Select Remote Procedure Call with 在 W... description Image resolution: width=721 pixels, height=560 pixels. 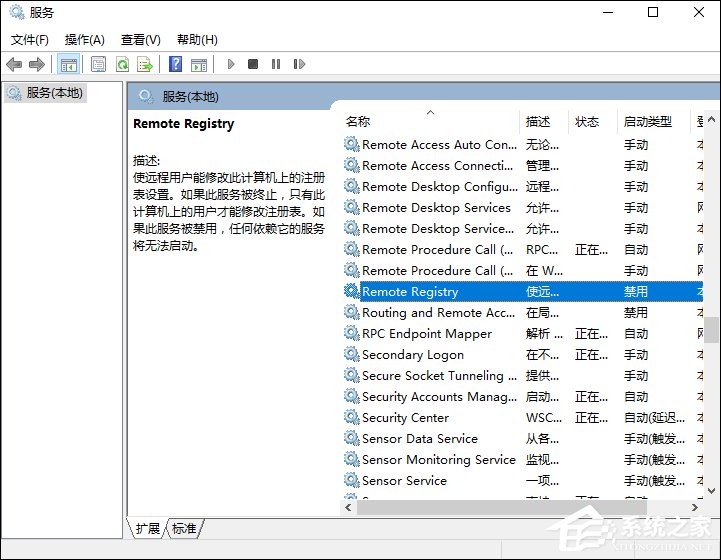522,270
